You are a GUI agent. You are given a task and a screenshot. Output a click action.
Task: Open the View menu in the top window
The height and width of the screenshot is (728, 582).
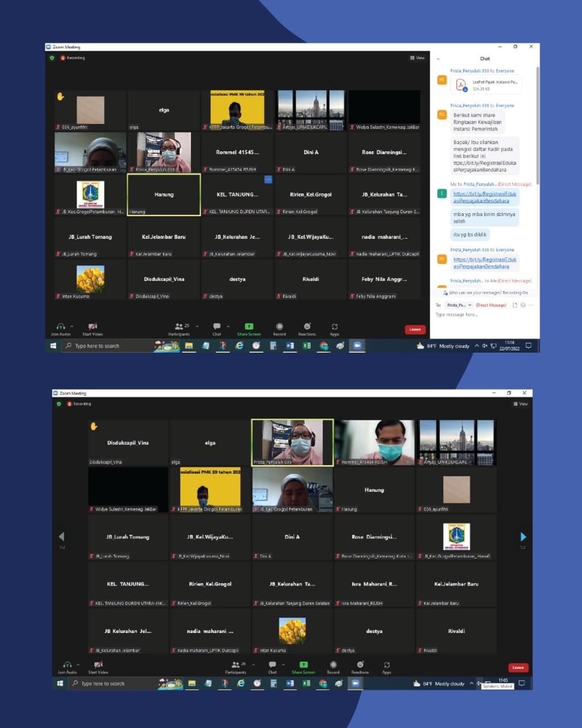click(x=417, y=58)
